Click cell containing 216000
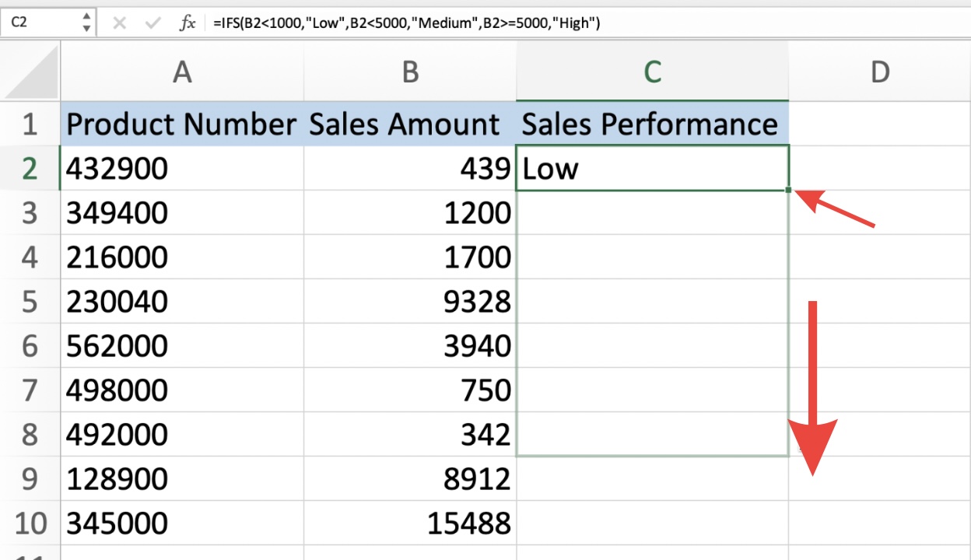The height and width of the screenshot is (560, 971). pos(182,257)
